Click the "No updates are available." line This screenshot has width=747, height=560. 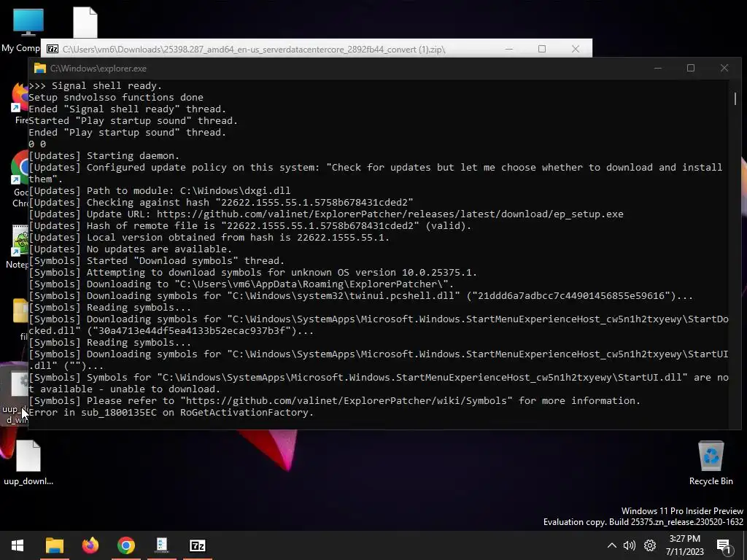(130, 249)
